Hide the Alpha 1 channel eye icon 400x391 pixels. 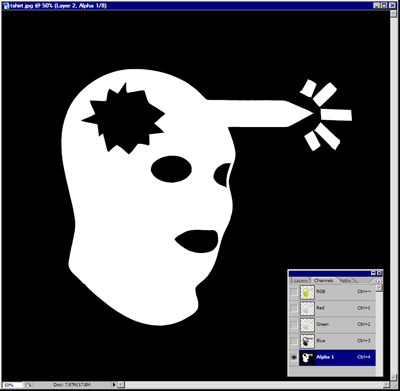point(294,357)
